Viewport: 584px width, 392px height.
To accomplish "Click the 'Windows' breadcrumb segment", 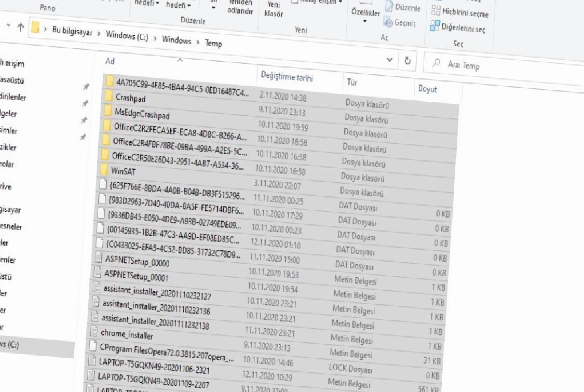I will pos(176,40).
